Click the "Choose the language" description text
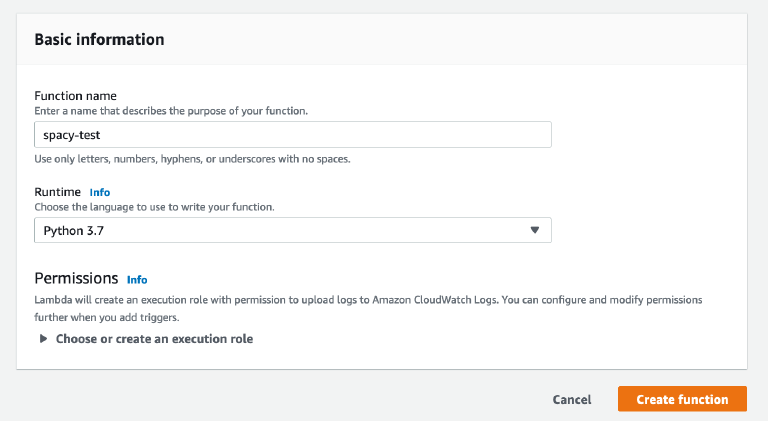This screenshot has height=421, width=768. click(x=154, y=207)
